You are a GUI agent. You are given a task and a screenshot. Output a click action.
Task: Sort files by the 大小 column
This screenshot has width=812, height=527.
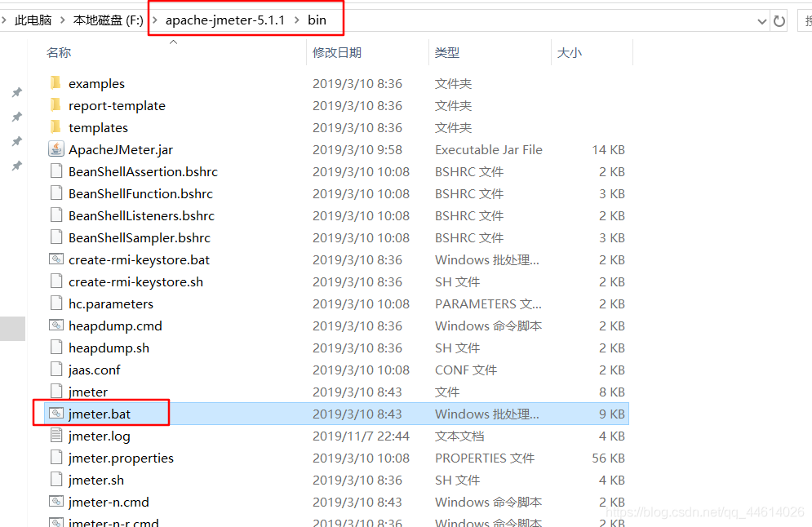(x=569, y=52)
